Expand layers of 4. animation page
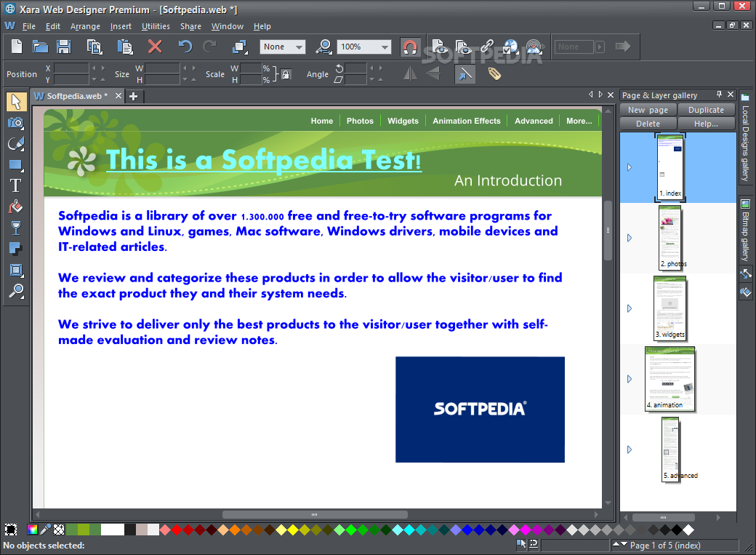Image resolution: width=756 pixels, height=555 pixels. click(x=630, y=379)
